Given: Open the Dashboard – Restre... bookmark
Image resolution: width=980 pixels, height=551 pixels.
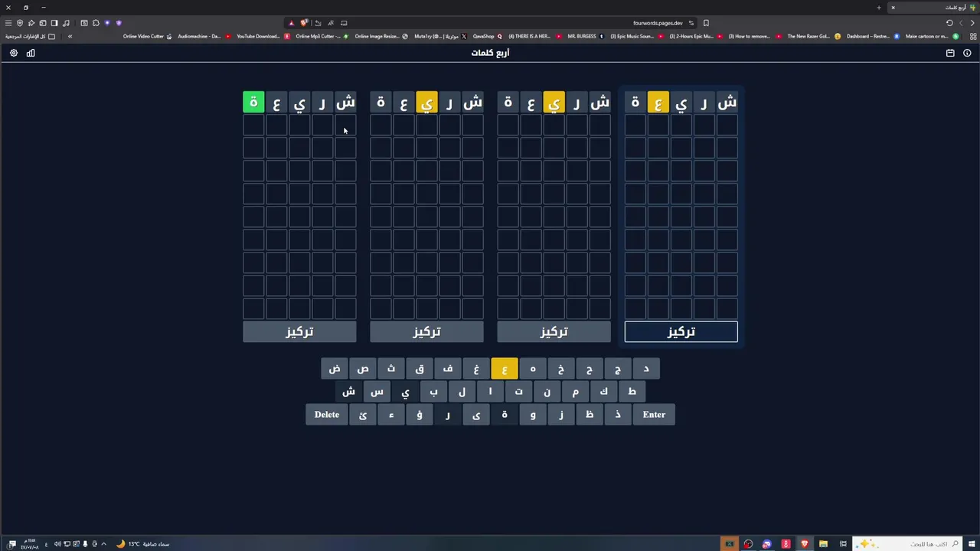Looking at the screenshot, I should [873, 36].
